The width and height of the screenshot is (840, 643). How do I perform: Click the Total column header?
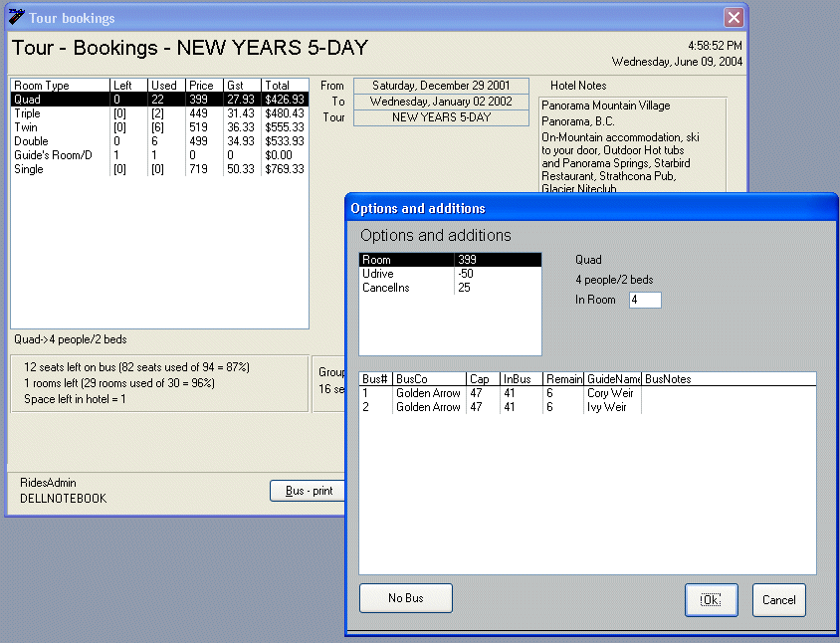pos(285,86)
